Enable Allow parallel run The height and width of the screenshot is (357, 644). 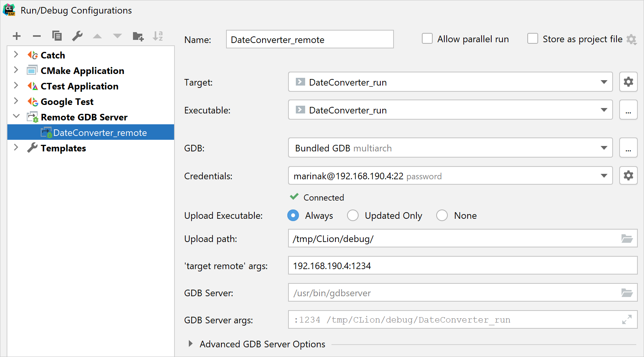tap(427, 38)
